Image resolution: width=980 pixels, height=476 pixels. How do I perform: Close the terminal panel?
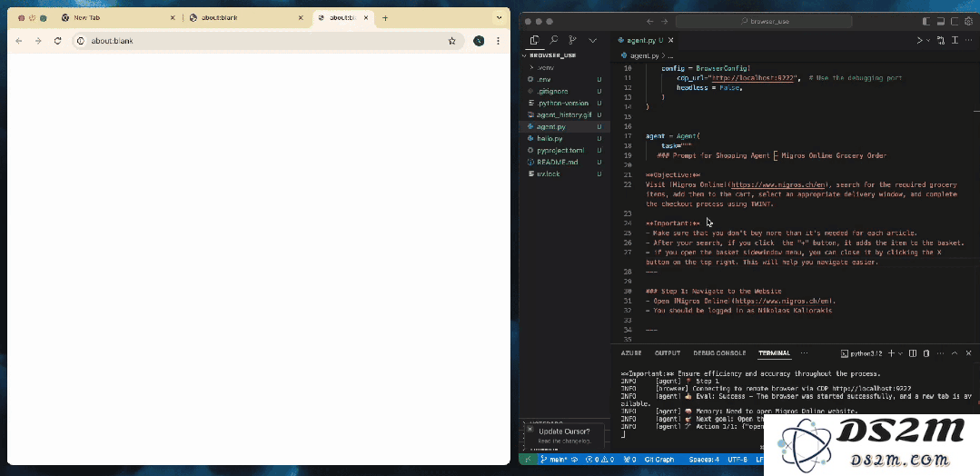point(969,353)
